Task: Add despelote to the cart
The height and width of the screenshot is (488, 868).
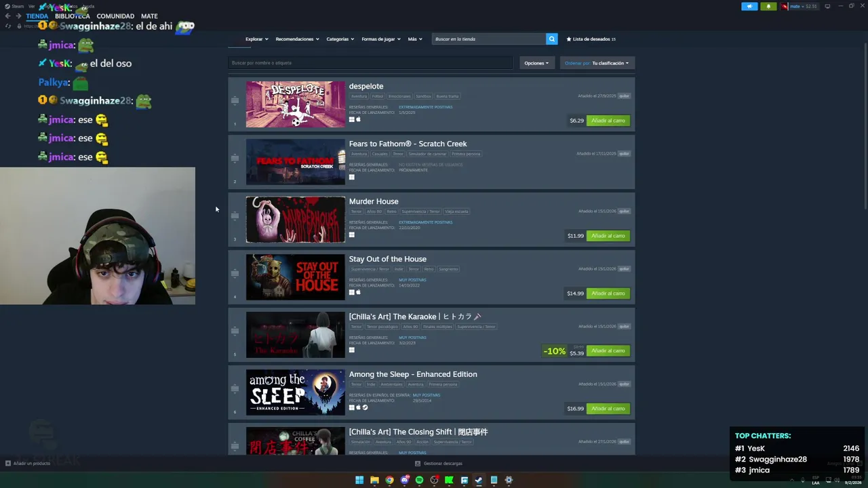Action: pyautogui.click(x=608, y=121)
